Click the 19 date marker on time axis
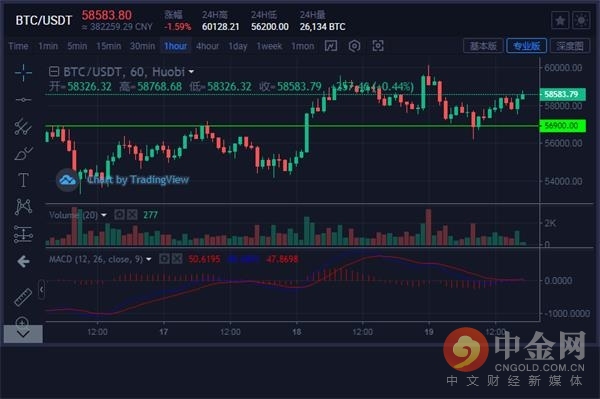 429,332
